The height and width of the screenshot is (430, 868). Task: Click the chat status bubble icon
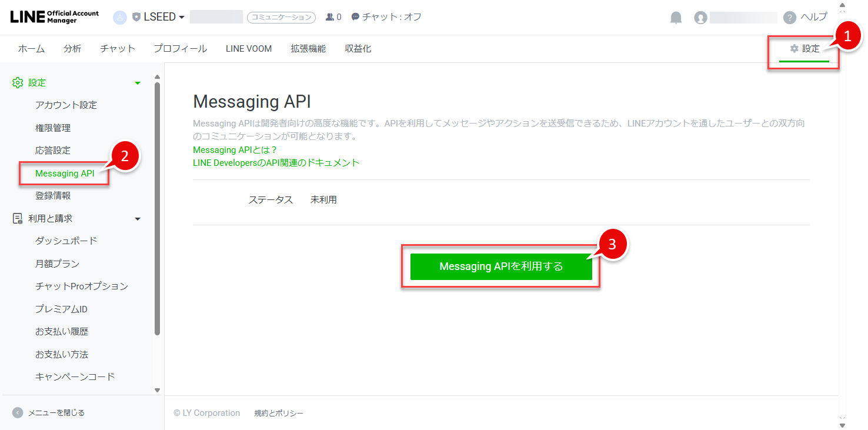[x=355, y=17]
